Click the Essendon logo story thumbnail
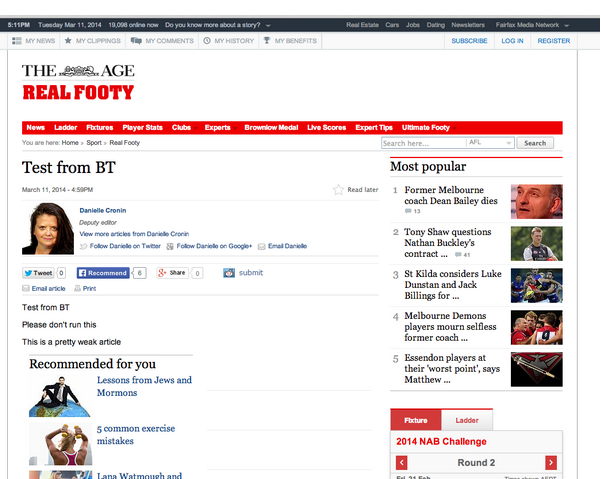Viewport: 601px width, 479px height. coord(537,369)
